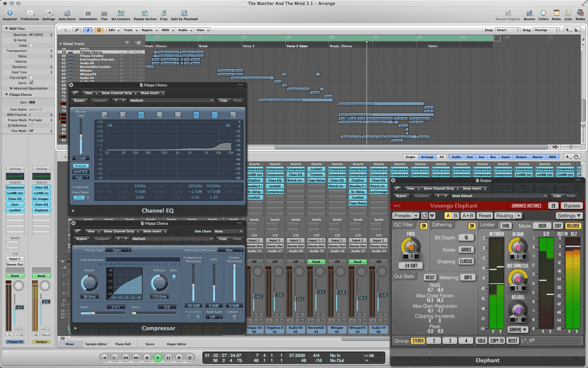The image size is (588, 368).
Task: Open the Snap dropdown set to Smart
Action: (x=507, y=30)
